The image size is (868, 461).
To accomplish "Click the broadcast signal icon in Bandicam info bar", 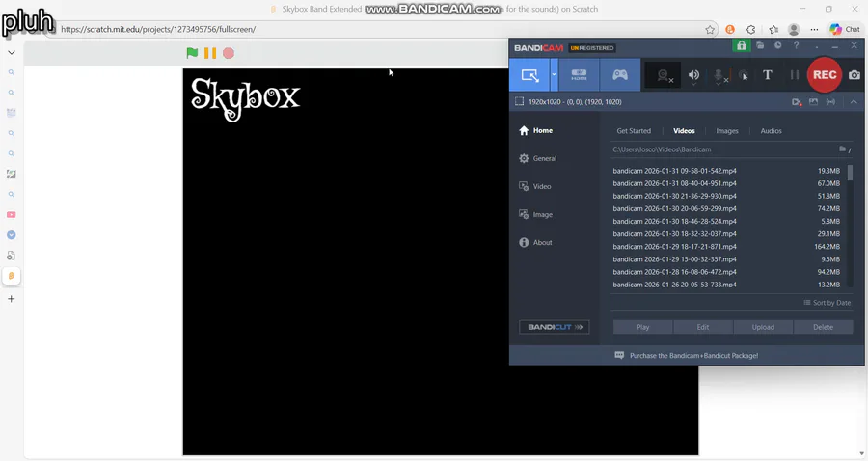I will click(830, 102).
